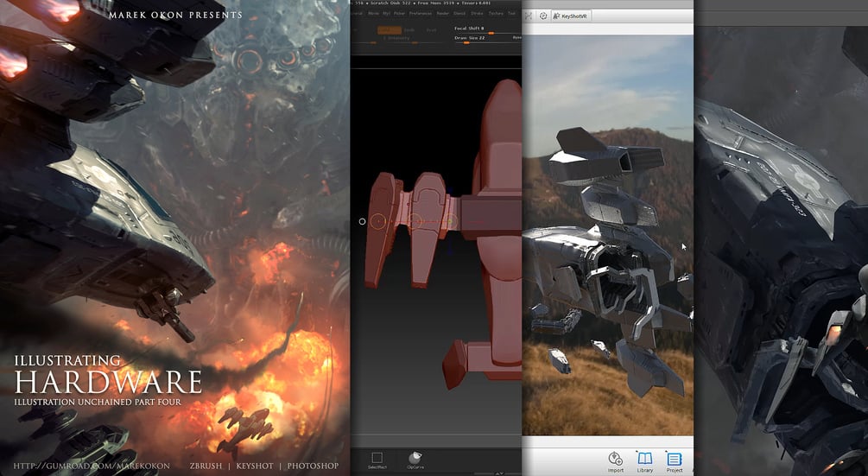
Task: Click the Import icon in KeyShot
Action: click(x=616, y=462)
